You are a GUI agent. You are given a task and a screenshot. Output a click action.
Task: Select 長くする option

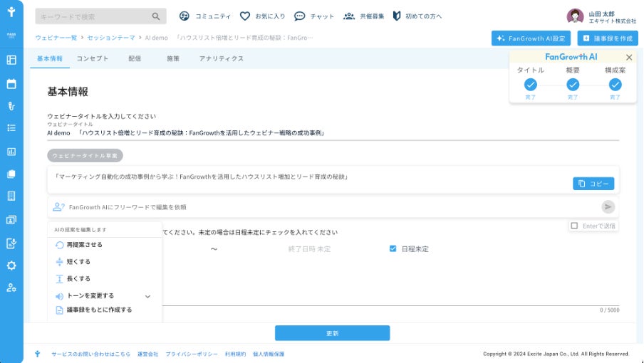click(105, 279)
